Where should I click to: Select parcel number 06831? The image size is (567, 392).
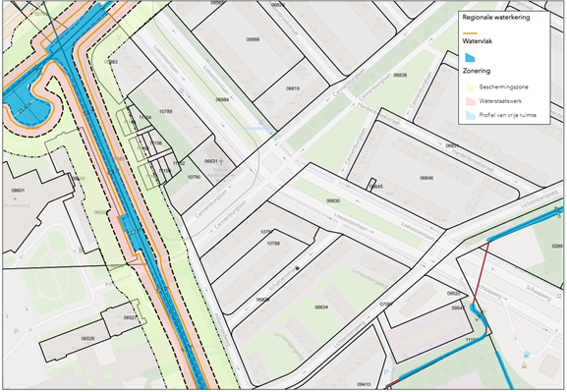(452, 145)
